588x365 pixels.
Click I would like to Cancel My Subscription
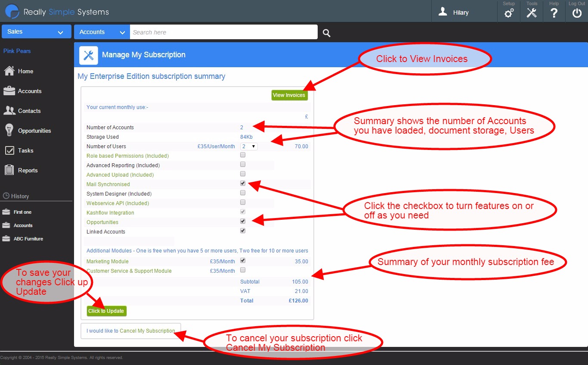pyautogui.click(x=131, y=331)
